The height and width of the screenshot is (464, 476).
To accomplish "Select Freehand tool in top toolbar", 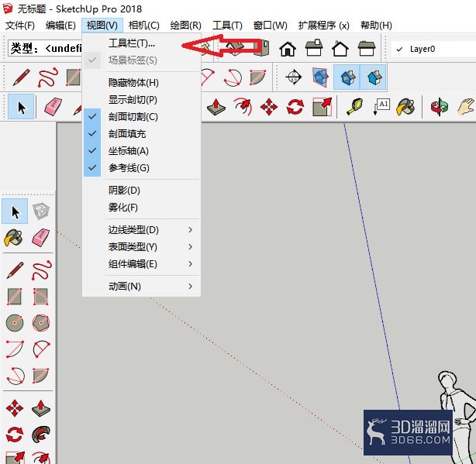I will point(47,77).
